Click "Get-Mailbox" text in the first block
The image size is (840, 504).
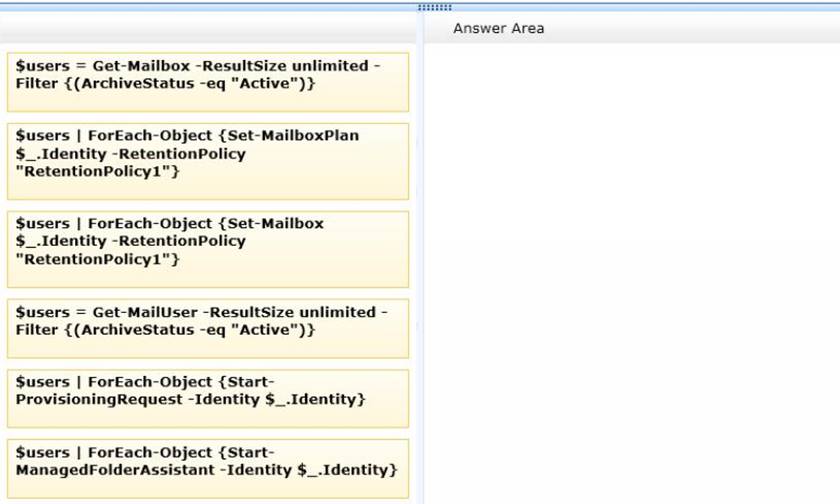pyautogui.click(x=141, y=66)
